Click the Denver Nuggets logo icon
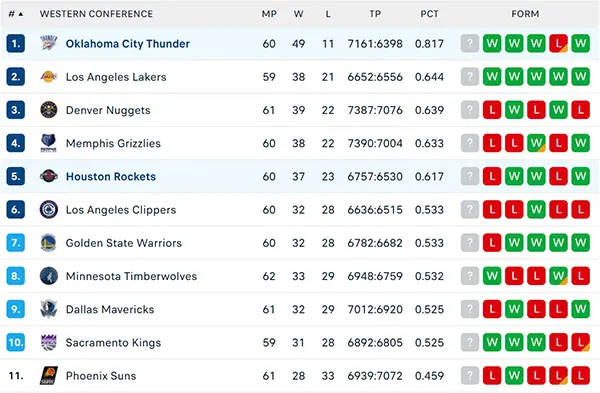This screenshot has width=600, height=393. tap(49, 110)
